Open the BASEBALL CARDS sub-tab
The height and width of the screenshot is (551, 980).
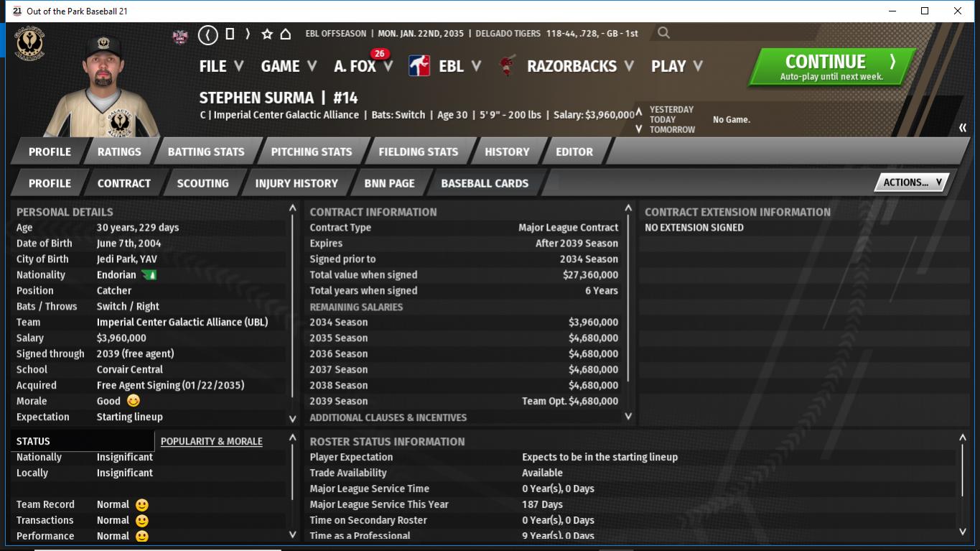point(485,183)
